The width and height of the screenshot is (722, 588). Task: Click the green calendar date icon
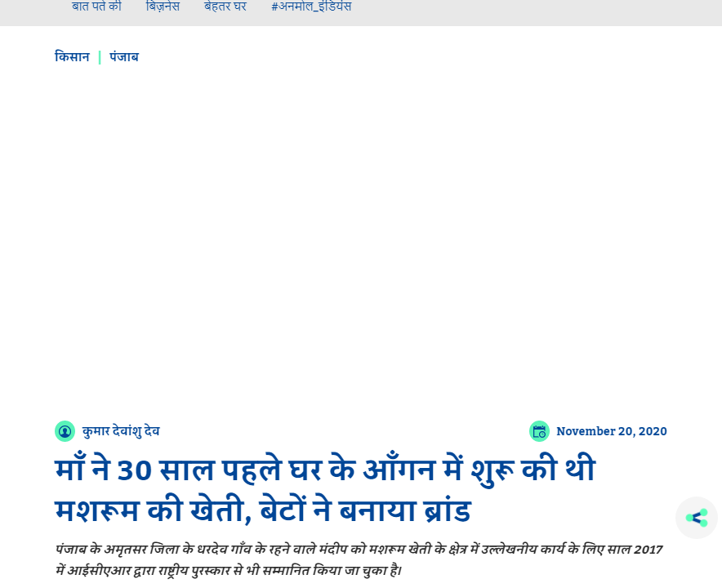(540, 431)
